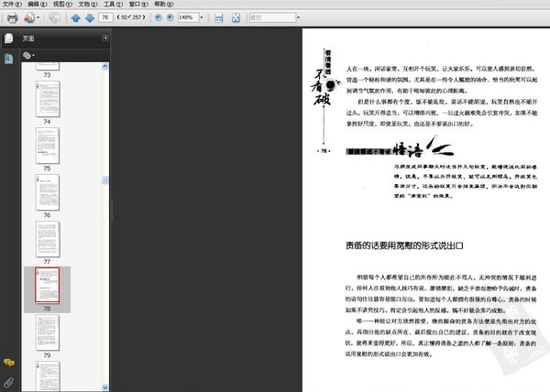Click the full screen fit-page icon

236,17
